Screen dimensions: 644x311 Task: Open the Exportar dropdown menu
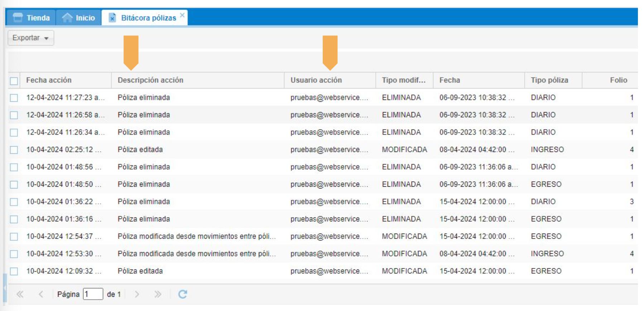pos(31,38)
